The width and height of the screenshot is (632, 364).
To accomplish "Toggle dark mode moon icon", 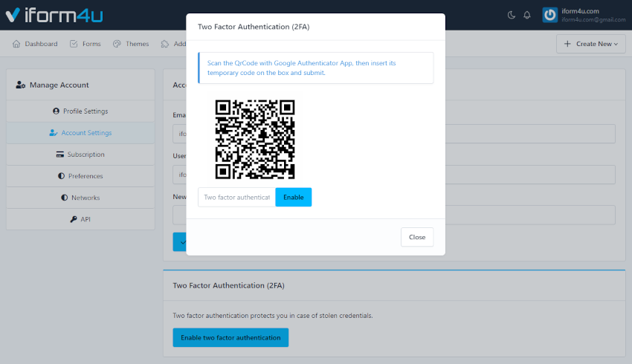I will (x=511, y=16).
